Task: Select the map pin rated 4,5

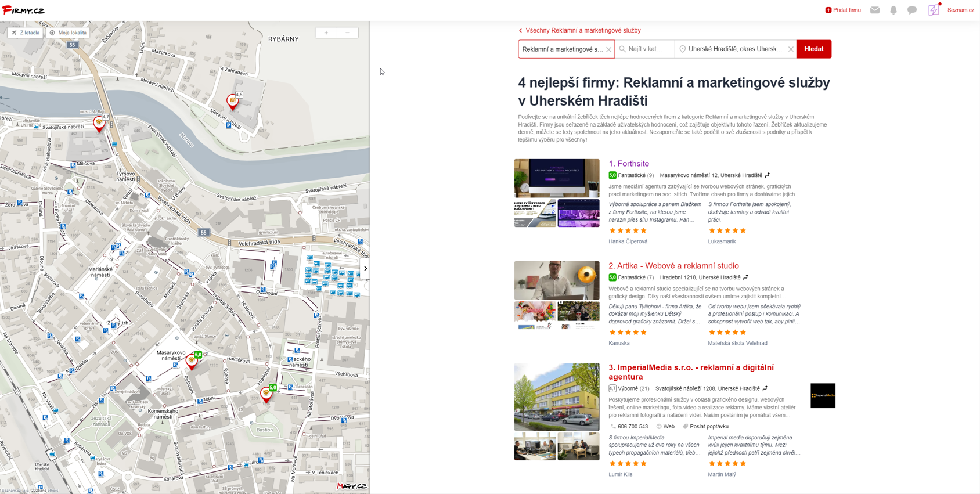Action: coord(233,102)
